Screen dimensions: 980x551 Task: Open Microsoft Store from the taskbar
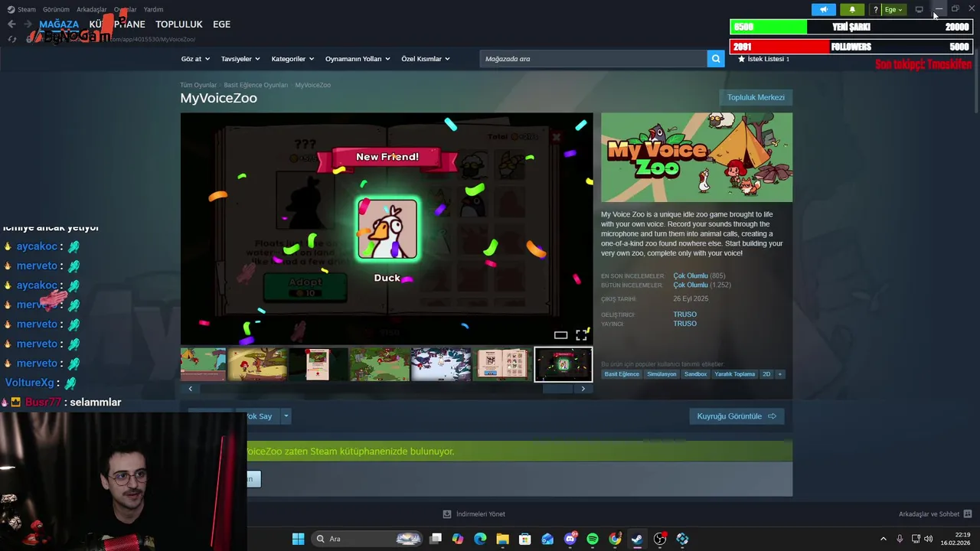pos(525,539)
